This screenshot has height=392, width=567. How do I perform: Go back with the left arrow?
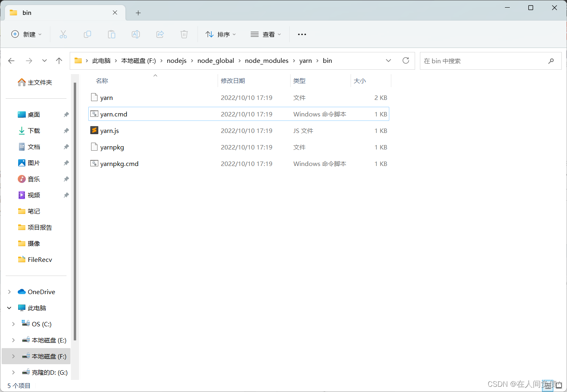coord(11,60)
